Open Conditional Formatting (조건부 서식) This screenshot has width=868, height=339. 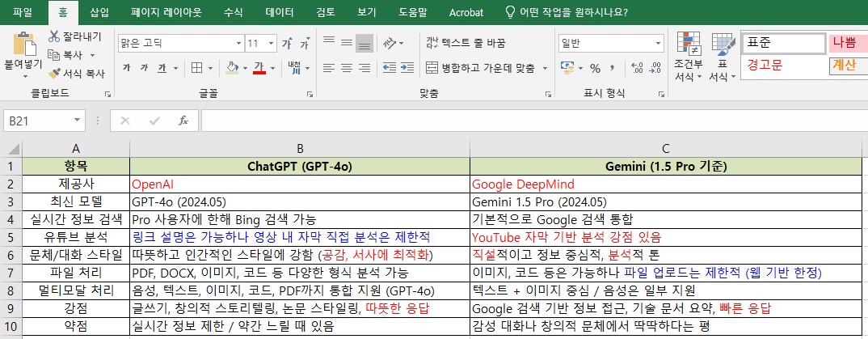[x=689, y=57]
